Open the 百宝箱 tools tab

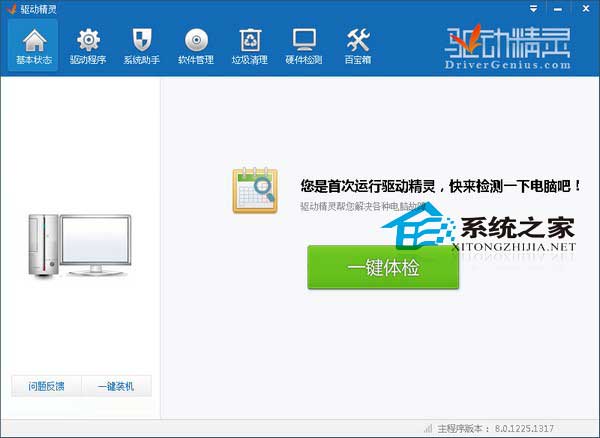pyautogui.click(x=357, y=46)
